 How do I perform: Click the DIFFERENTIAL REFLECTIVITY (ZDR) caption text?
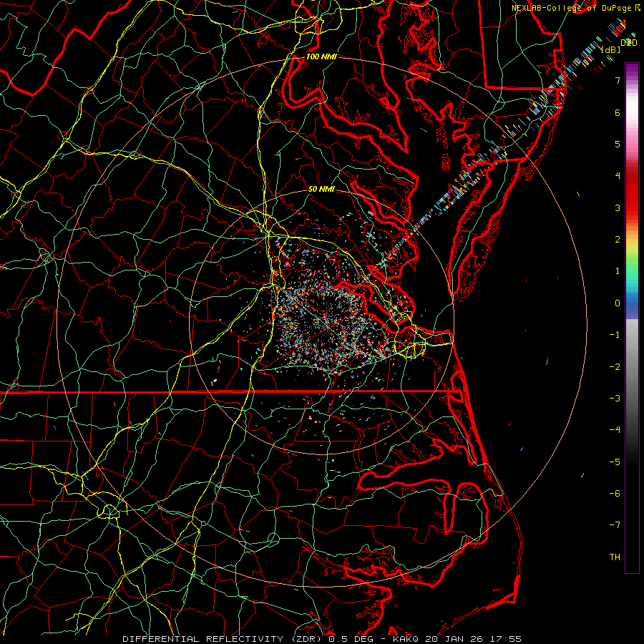(223, 639)
